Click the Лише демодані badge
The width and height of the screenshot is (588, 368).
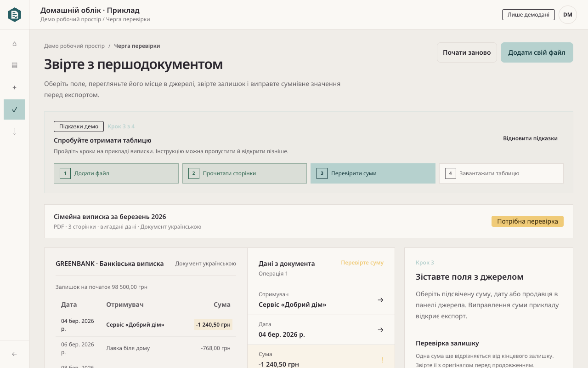[528, 15]
